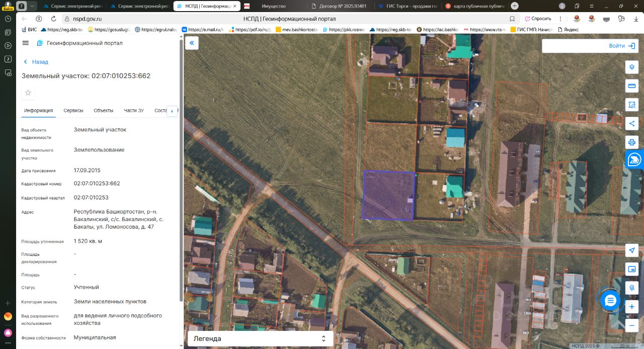The width and height of the screenshot is (644, 349).
Task: Select the highlighted purple land plot on map
Action: point(388,195)
